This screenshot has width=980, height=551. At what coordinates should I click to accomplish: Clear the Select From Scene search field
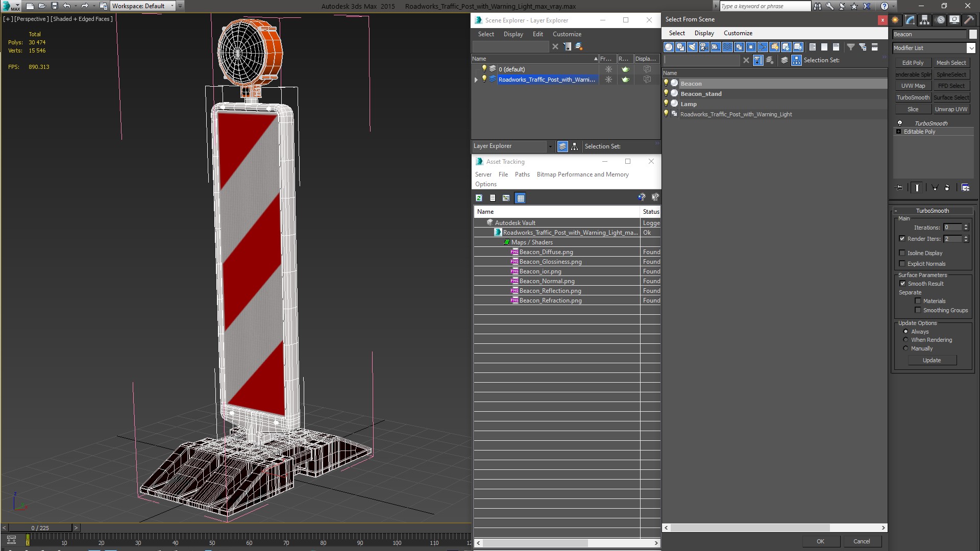[x=746, y=60]
